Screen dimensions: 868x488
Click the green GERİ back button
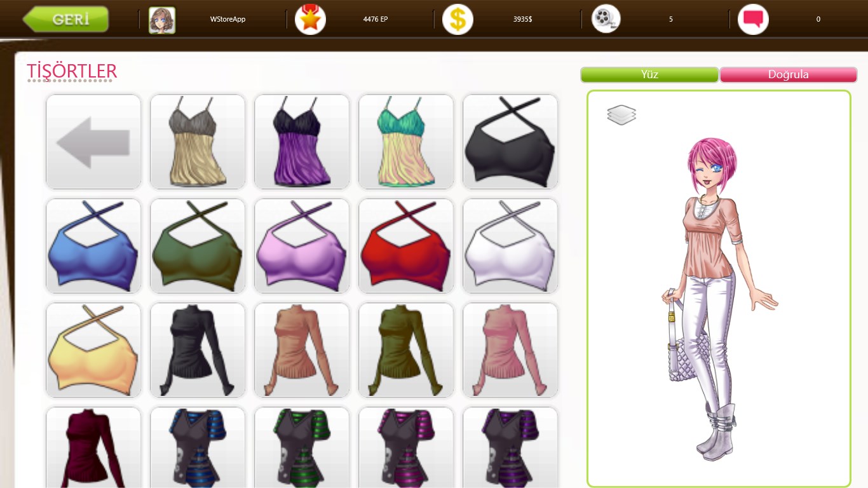[x=66, y=19]
